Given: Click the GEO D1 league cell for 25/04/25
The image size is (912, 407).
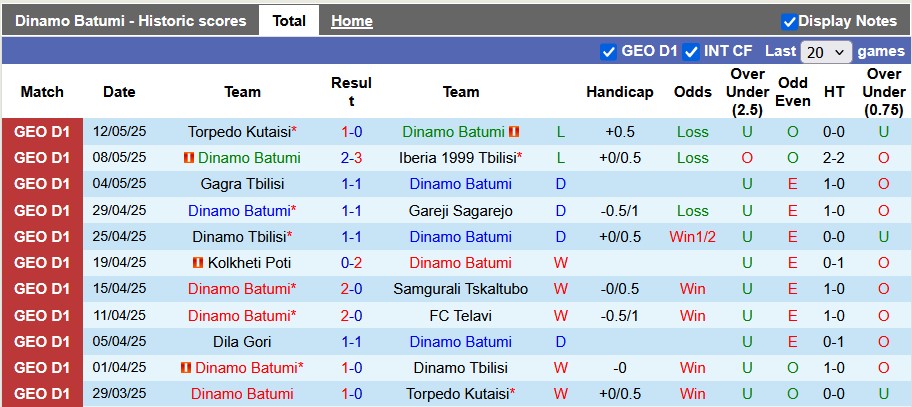Looking at the screenshot, I should (42, 237).
